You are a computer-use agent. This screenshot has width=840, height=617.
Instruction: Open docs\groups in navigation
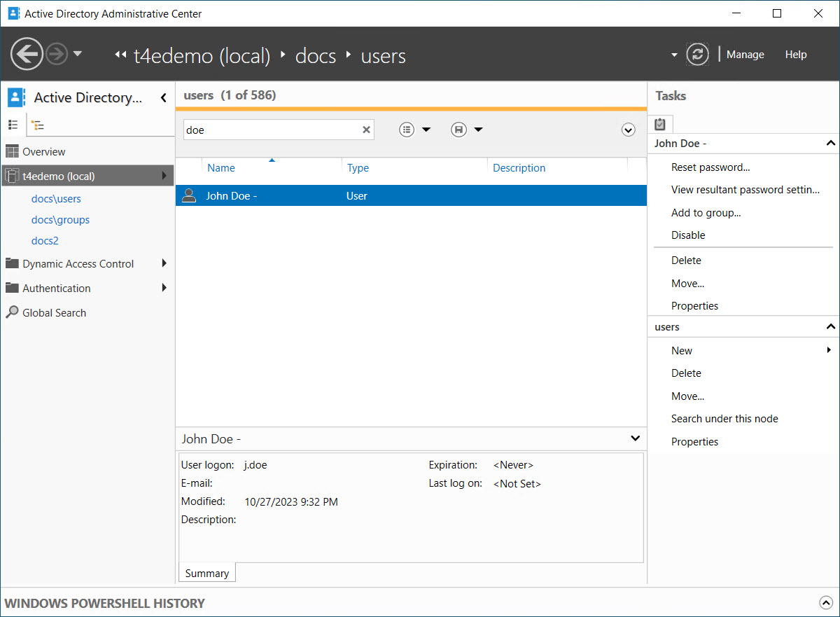[x=60, y=220]
